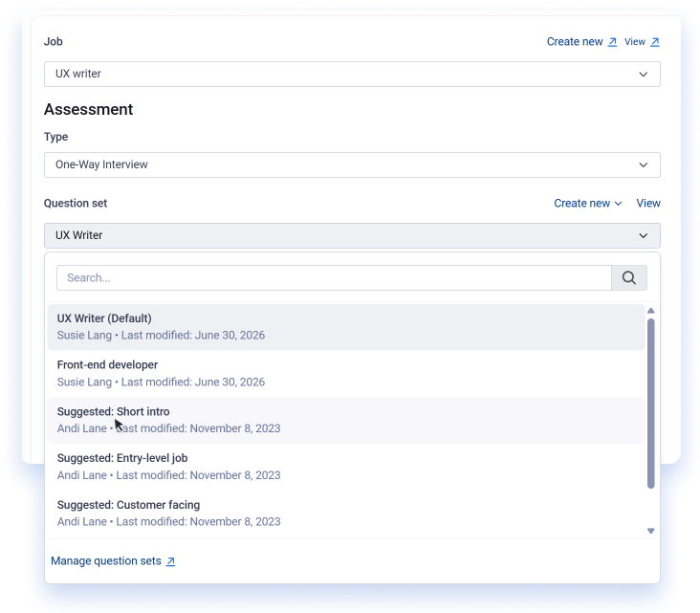
Task: Expand the Question set Create new menu
Action: [587, 203]
